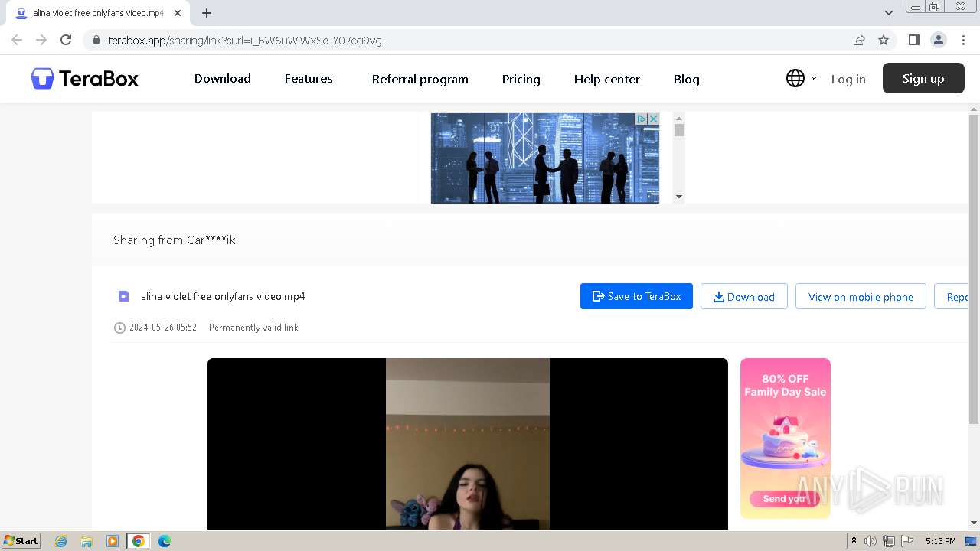
Task: Click the TeraBox logo
Action: tap(84, 78)
